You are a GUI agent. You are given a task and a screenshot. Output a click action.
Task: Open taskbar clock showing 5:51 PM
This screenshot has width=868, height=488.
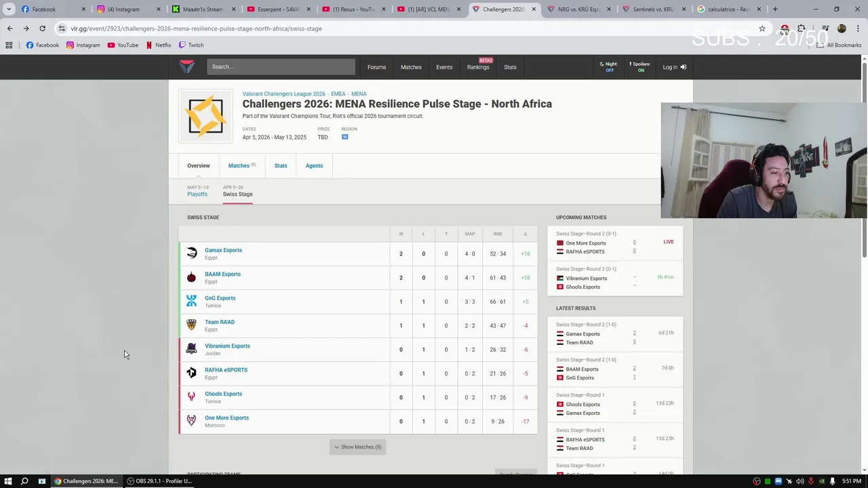tap(852, 481)
